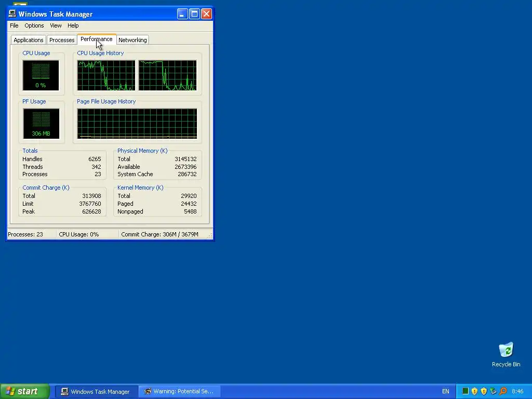Click Kernel Memory total value 29920
Viewport: 532px width, 399px height.
pos(189,196)
